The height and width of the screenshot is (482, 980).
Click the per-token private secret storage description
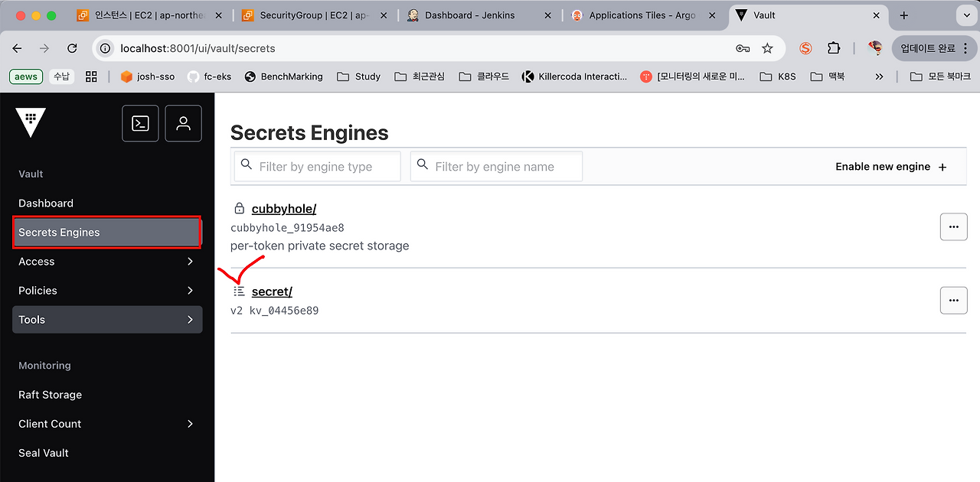[x=319, y=246]
